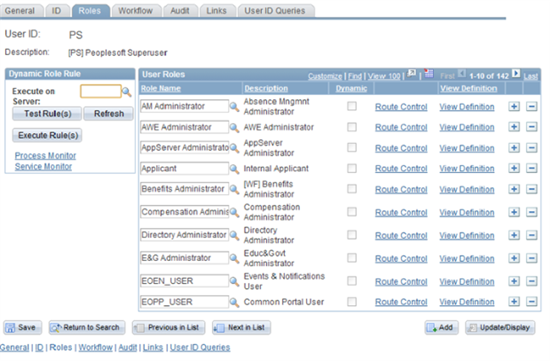Click Find link in User Roles header
This screenshot has width=550, height=361.
pos(355,76)
